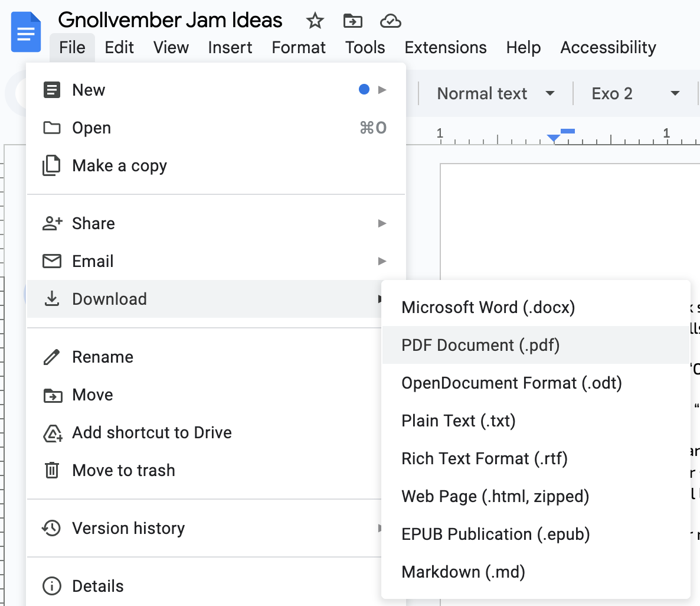Check the cloud document status icon
This screenshot has width=700, height=606.
click(390, 21)
